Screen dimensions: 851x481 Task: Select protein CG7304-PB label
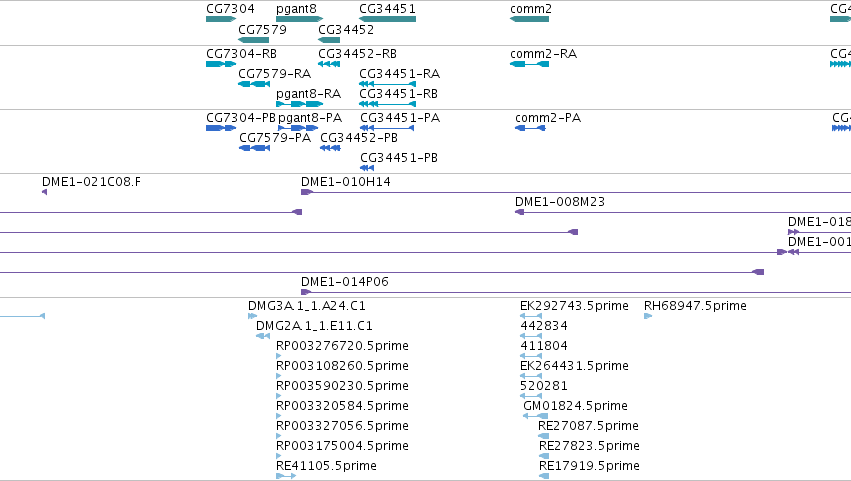(241, 118)
